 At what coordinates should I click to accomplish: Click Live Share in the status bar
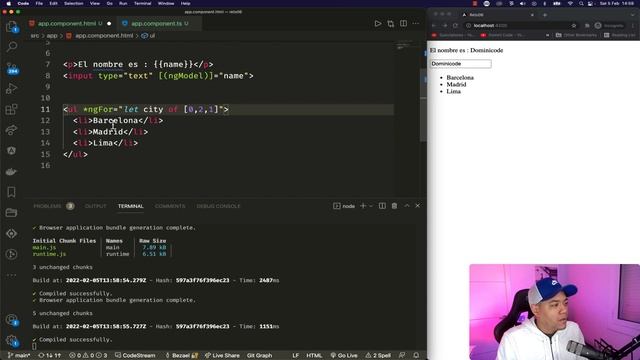[x=222, y=356]
